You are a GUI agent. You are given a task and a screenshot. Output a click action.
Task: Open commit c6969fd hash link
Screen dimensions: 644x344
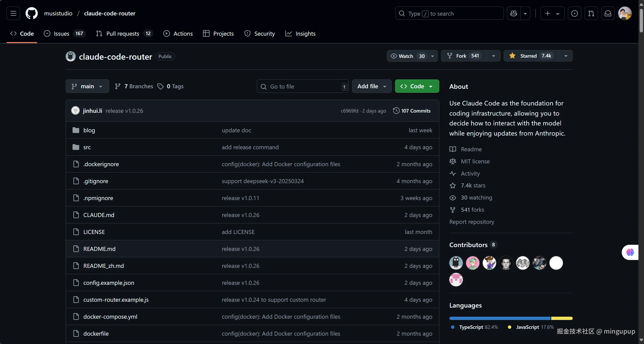(350, 111)
